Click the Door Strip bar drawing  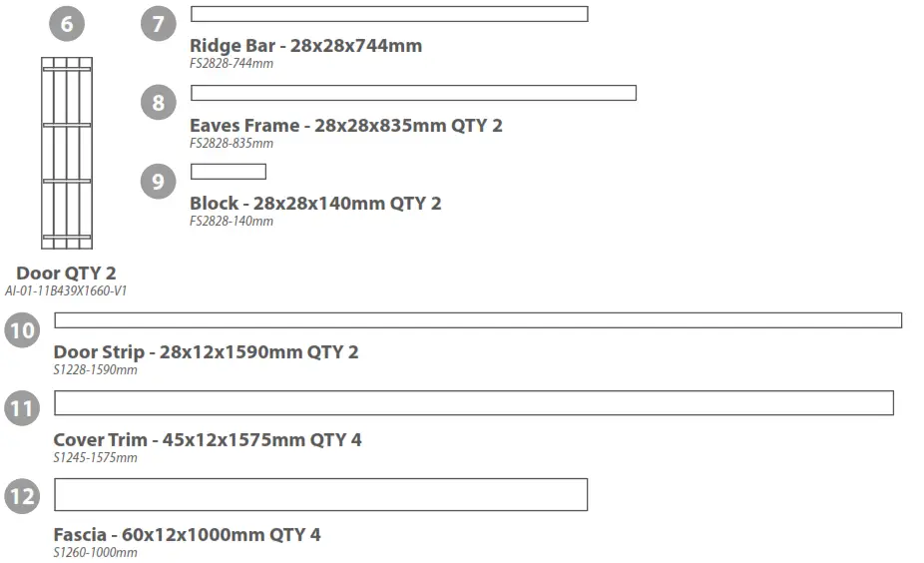click(477, 320)
